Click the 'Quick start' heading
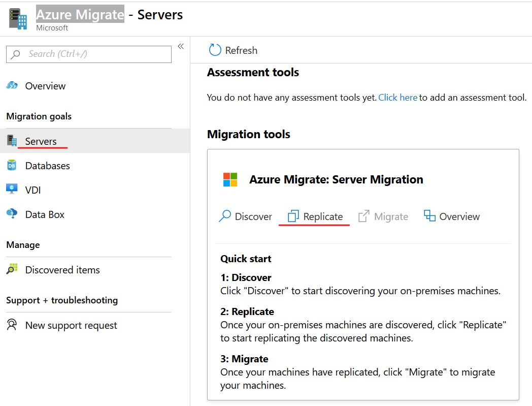This screenshot has height=406, width=532. coord(246,259)
